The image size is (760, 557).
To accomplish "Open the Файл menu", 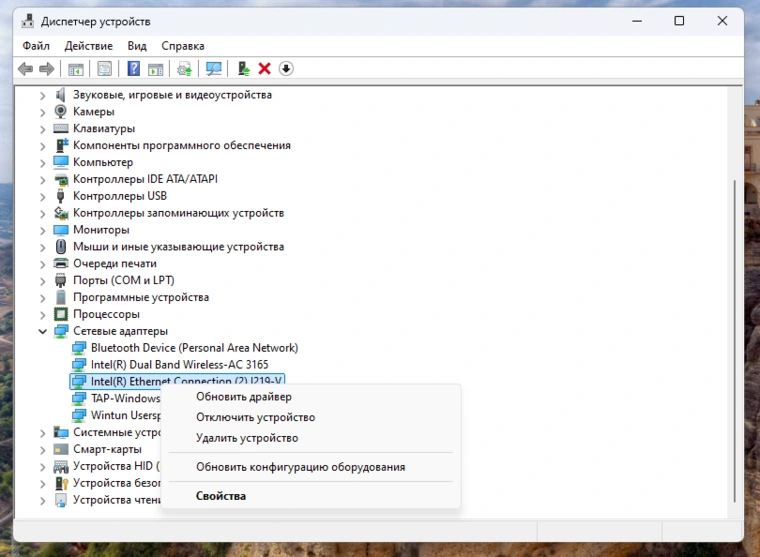I will [x=36, y=46].
